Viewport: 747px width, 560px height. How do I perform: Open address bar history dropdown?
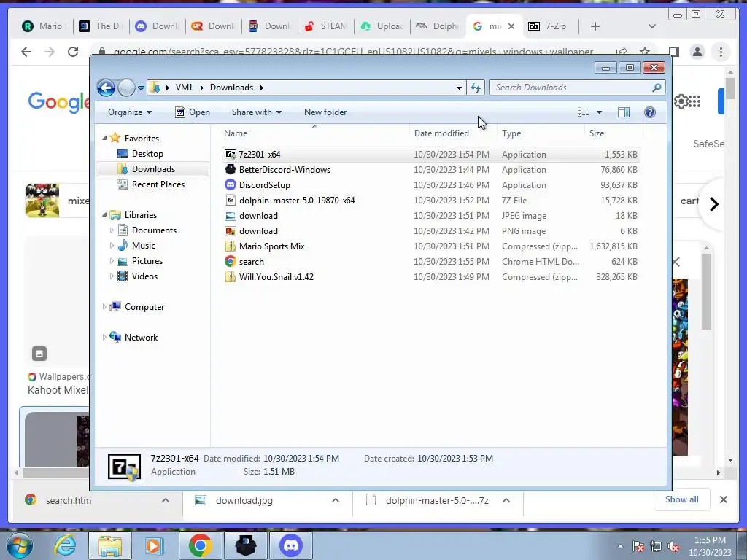pos(459,87)
